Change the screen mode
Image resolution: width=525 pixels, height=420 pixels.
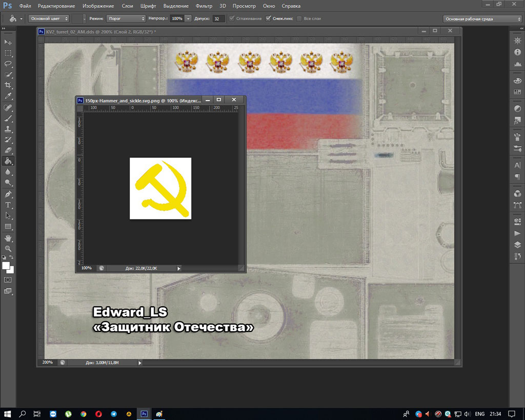point(8,291)
